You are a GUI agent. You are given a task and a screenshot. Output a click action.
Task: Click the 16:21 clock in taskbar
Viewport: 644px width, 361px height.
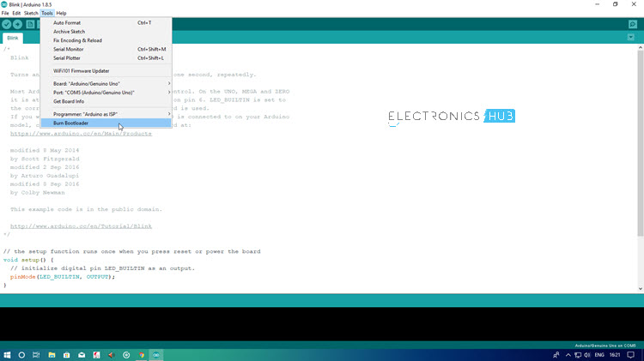click(615, 355)
